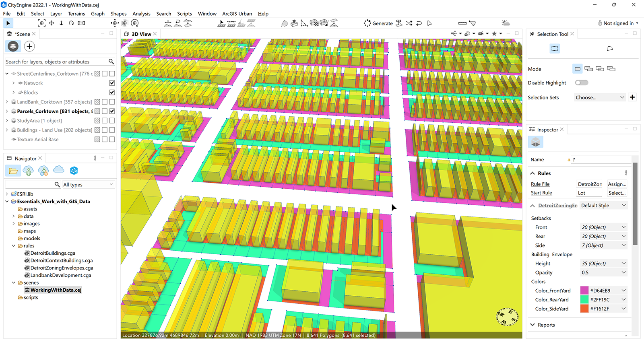This screenshot has height=342, width=644.
Task: Activate the arrow Select tool in toolbar
Action: point(8,23)
